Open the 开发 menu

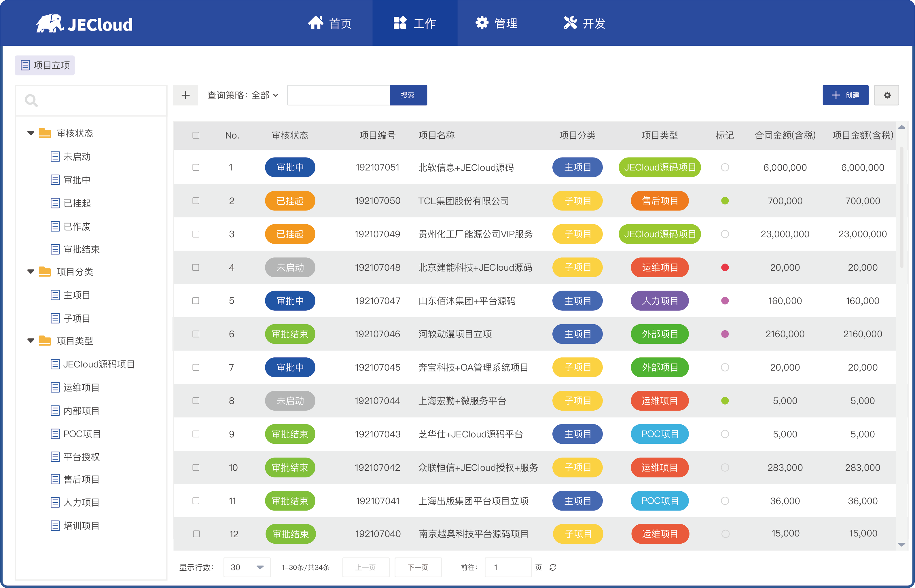pos(585,23)
